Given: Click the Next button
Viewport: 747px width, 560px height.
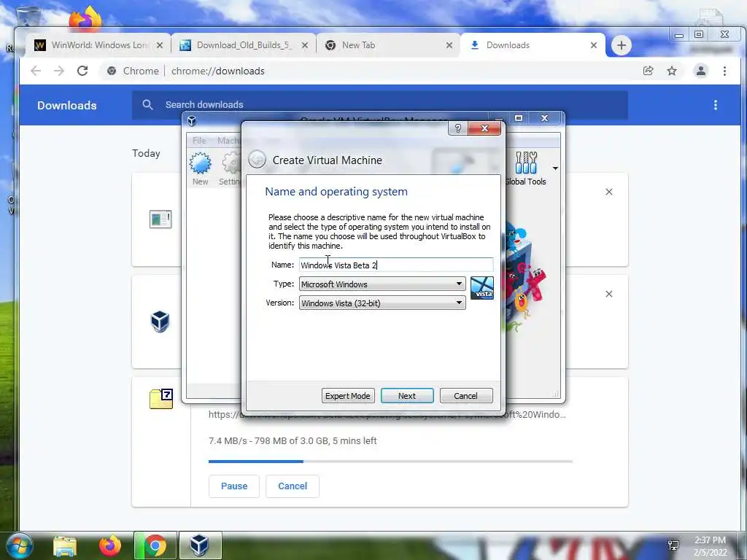Looking at the screenshot, I should click(407, 396).
